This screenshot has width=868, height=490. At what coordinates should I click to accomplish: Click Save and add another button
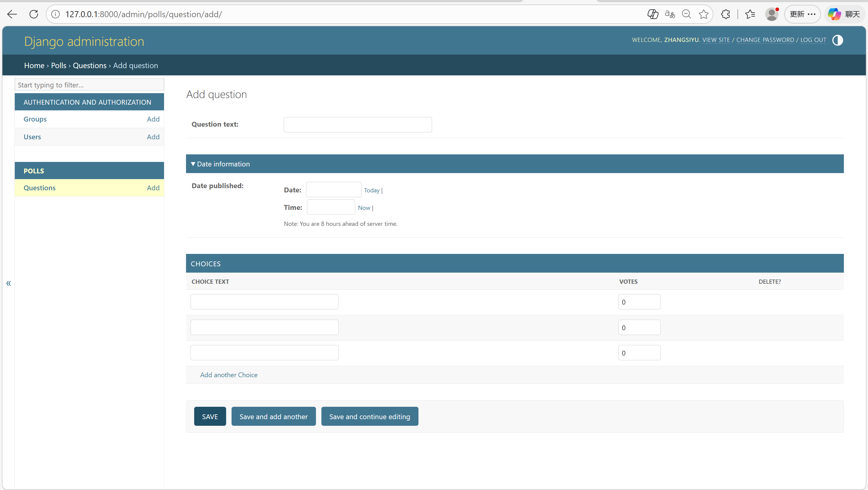click(273, 416)
